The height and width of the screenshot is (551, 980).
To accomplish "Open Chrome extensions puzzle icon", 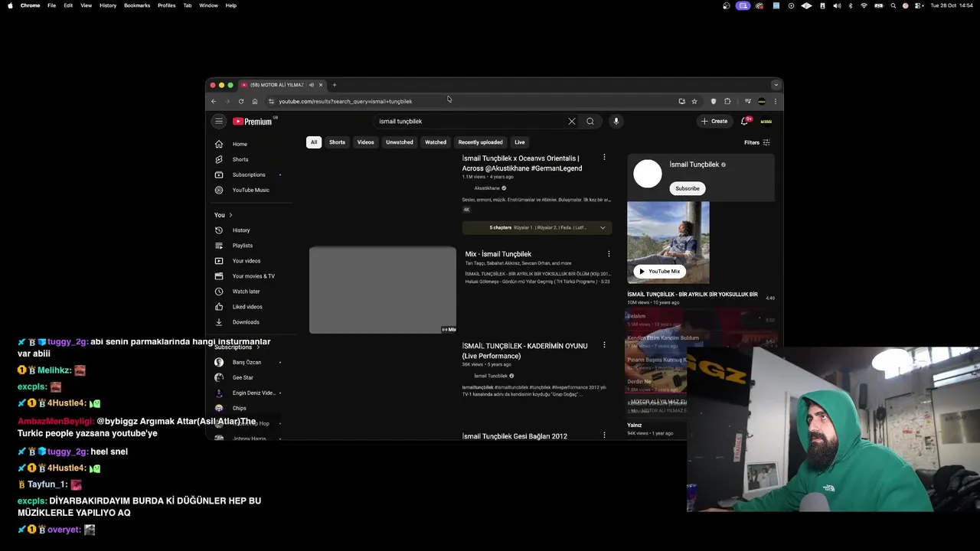I will pyautogui.click(x=727, y=101).
